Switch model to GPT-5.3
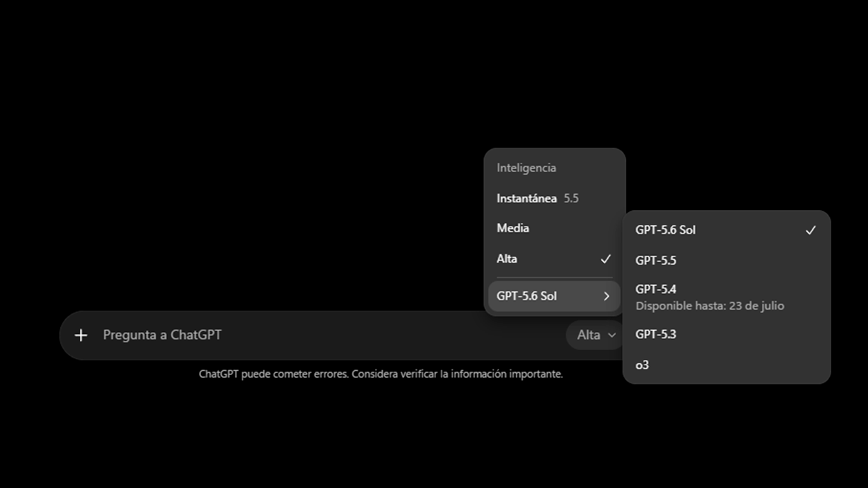The width and height of the screenshot is (868, 488). point(726,334)
